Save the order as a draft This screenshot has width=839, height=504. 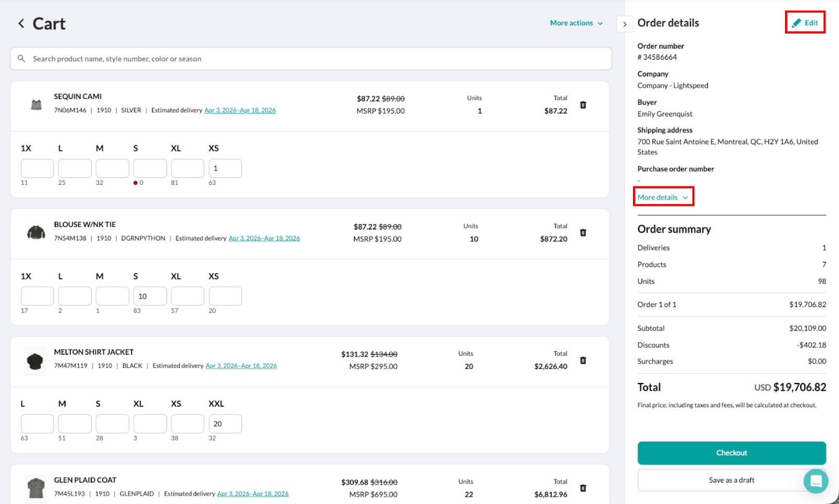[731, 479]
